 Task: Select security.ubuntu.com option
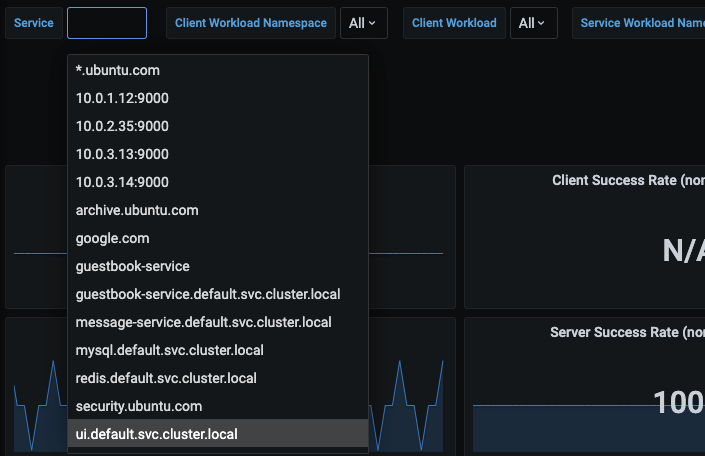(x=139, y=406)
